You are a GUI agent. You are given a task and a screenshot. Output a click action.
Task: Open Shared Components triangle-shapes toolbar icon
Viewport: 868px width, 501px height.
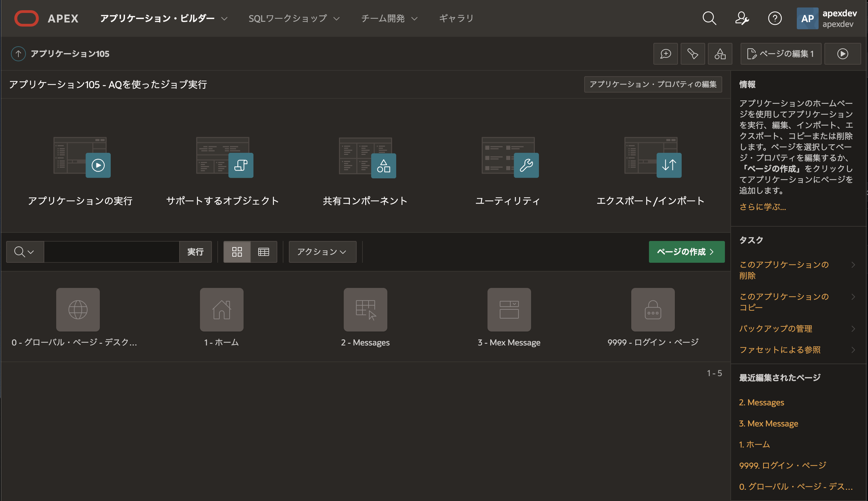[719, 54]
